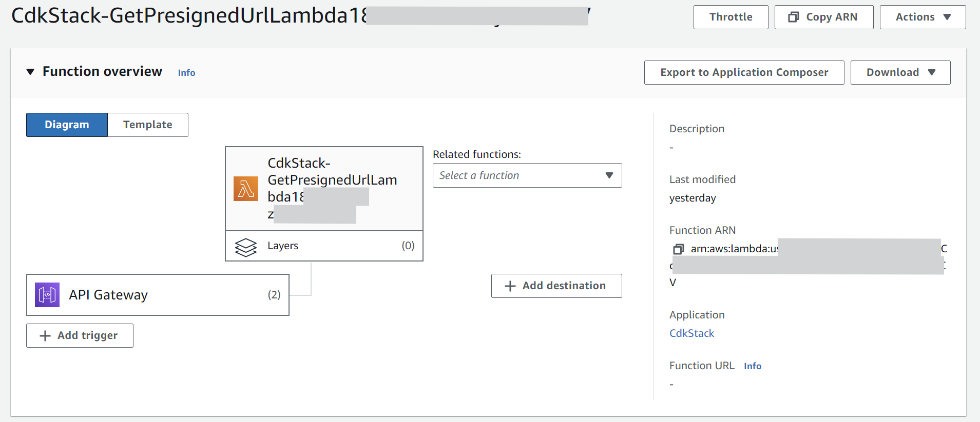The image size is (980, 422).
Task: Click Info link next to Function overview
Action: coord(186,73)
